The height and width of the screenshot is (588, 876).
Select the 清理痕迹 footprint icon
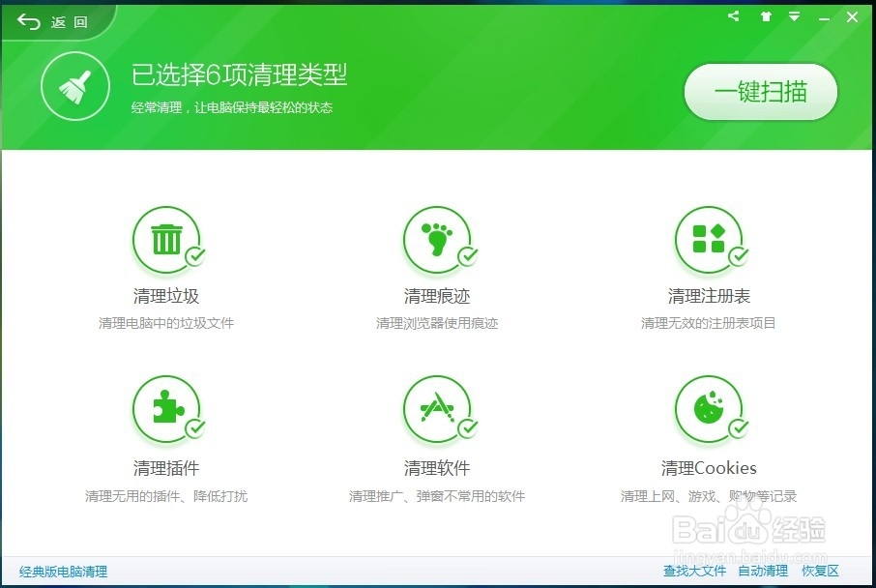click(x=437, y=239)
